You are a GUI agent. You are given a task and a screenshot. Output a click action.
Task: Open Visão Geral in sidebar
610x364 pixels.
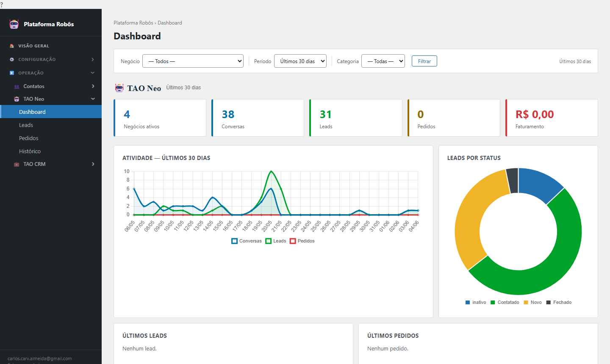click(x=51, y=46)
